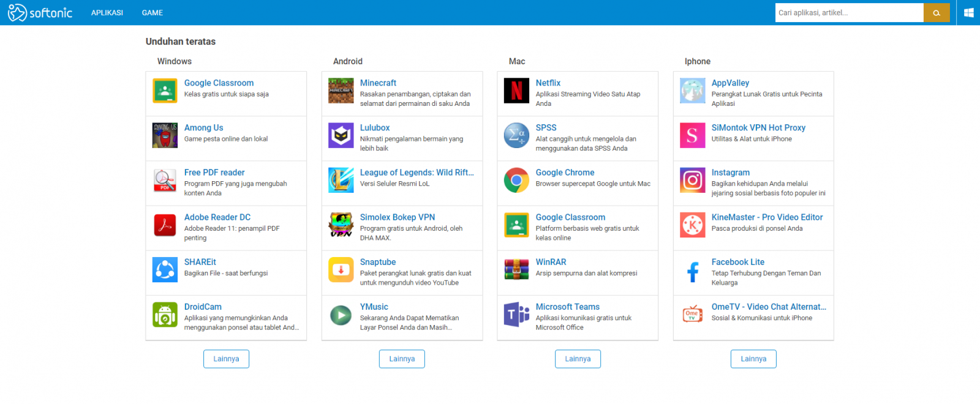980x404 pixels.
Task: Open the Snaptube title link
Action: [x=378, y=262]
